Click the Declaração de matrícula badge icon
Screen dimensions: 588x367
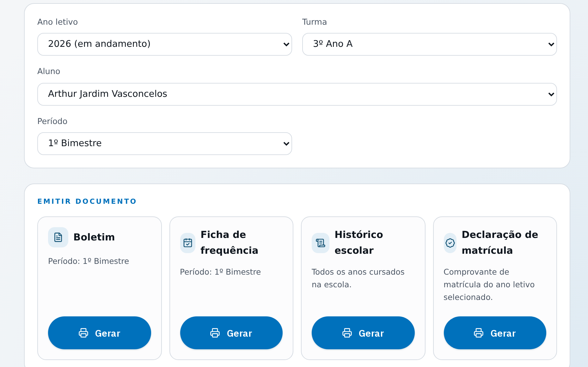coord(450,243)
